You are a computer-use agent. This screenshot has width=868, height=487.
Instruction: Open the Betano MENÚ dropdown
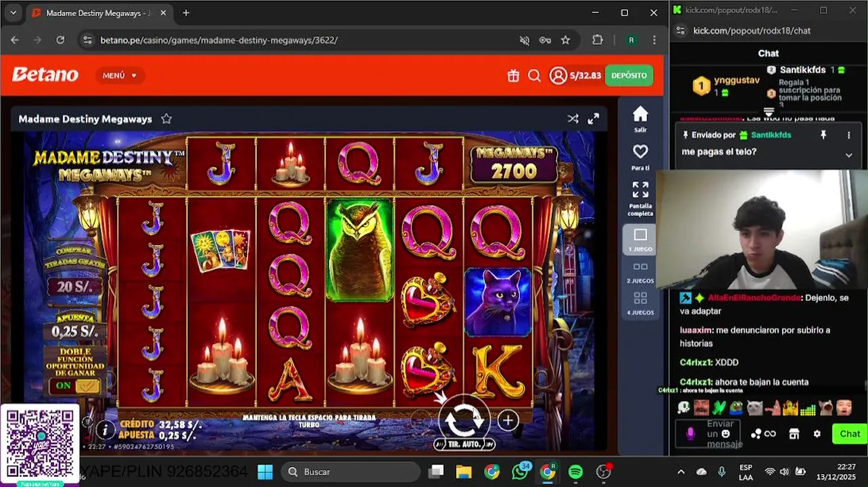(120, 76)
